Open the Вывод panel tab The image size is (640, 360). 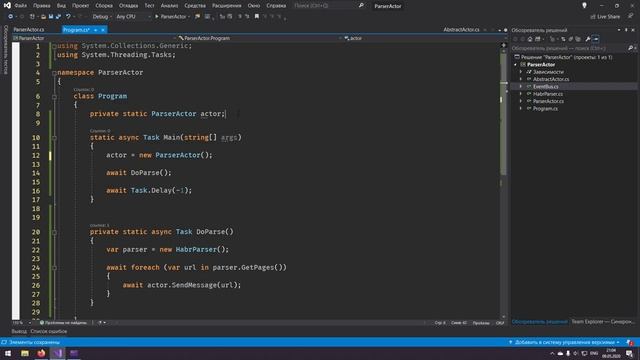pos(19,331)
